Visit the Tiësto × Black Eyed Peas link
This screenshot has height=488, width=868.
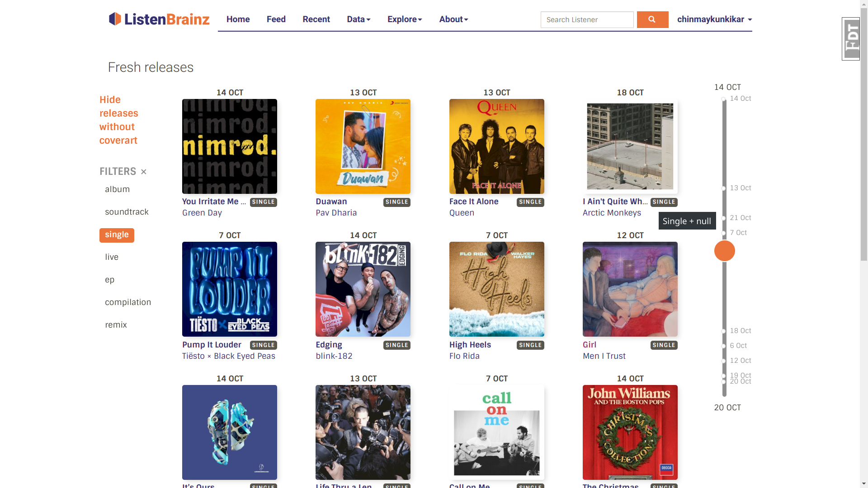[229, 356]
